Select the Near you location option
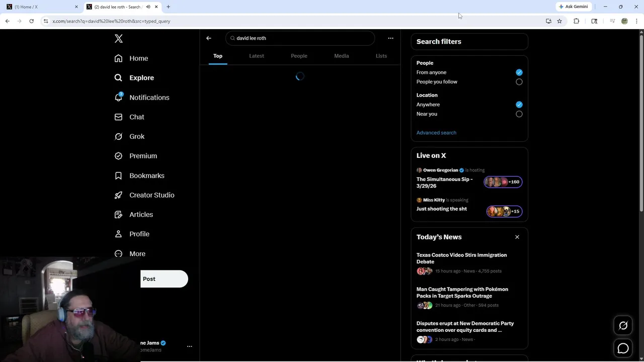Viewport: 644px width, 362px height. 519,114
